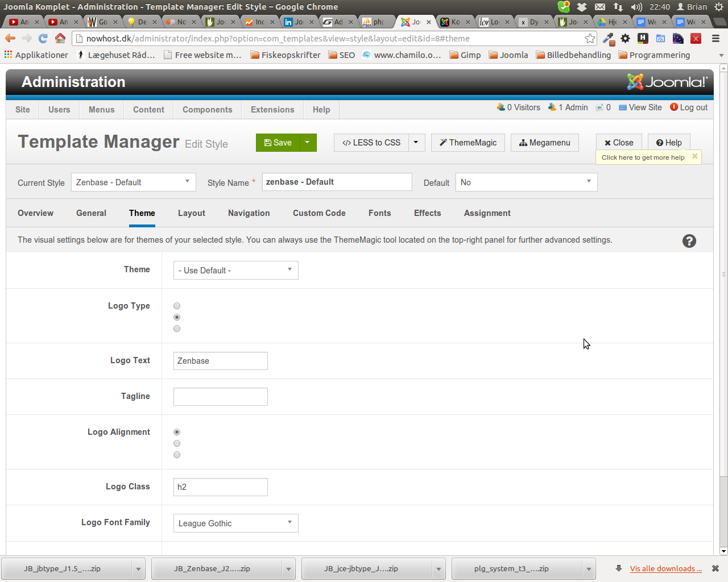This screenshot has height=582, width=728.
Task: Expand options for JB_jbtype_J1.5 download
Action: click(x=138, y=569)
